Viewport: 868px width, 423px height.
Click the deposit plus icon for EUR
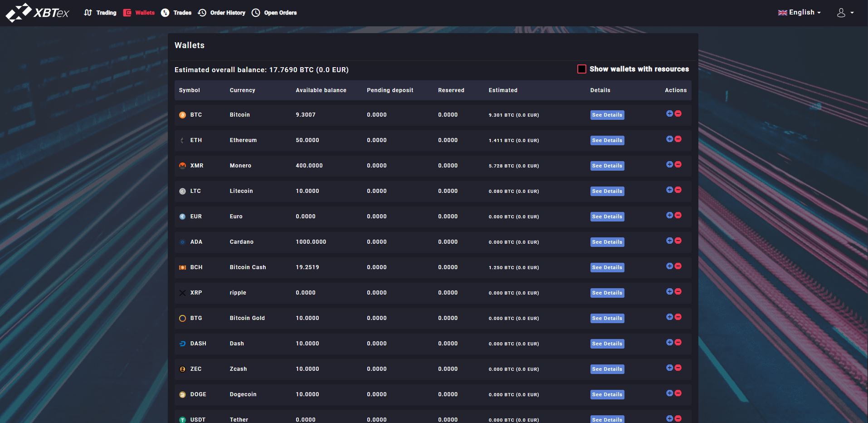tap(669, 215)
